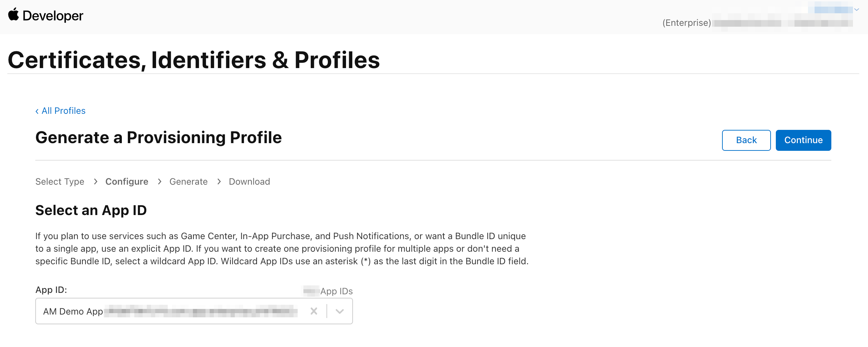The height and width of the screenshot is (347, 868).
Task: Click the chevron after Select Type
Action: [95, 182]
